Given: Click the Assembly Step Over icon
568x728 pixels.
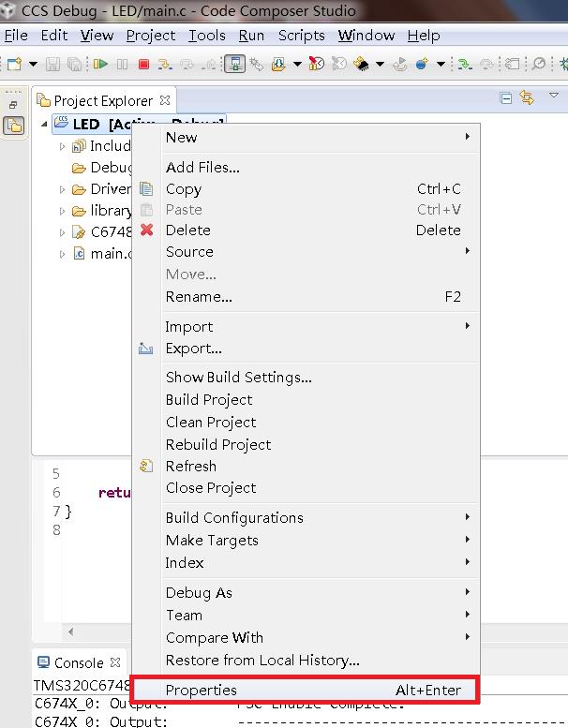Looking at the screenshot, I should click(486, 64).
